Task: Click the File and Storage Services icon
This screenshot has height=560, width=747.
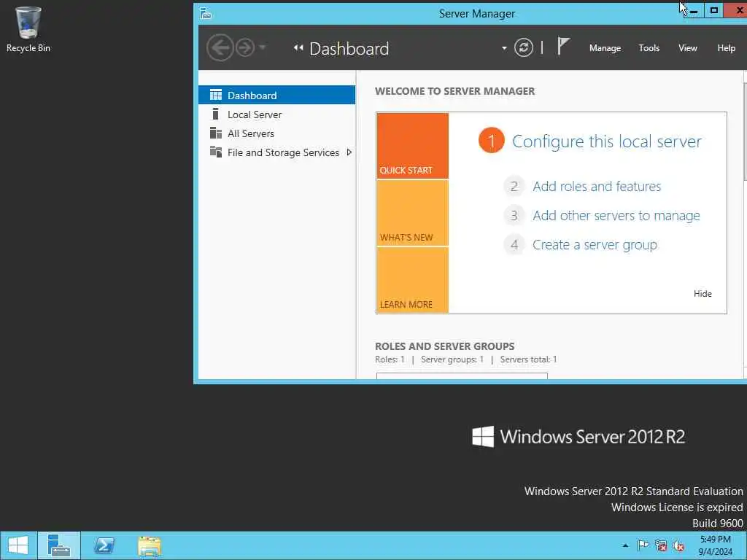Action: pyautogui.click(x=216, y=152)
